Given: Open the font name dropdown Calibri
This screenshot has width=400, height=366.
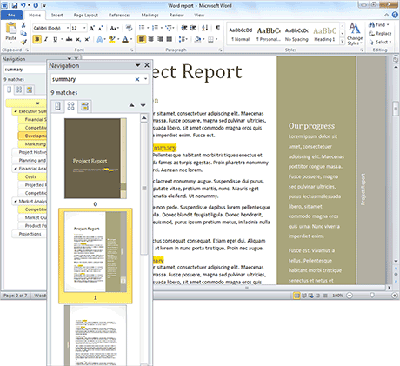Looking at the screenshot, I should (x=68, y=28).
